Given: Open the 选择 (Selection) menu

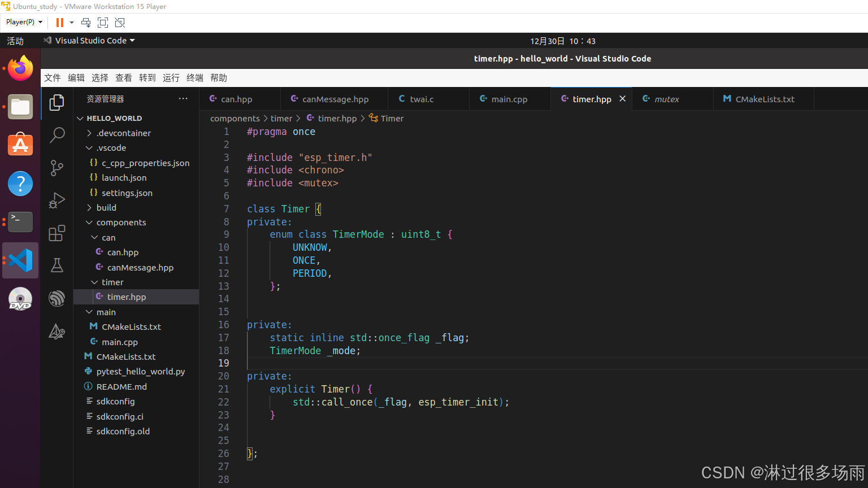Looking at the screenshot, I should tap(100, 78).
